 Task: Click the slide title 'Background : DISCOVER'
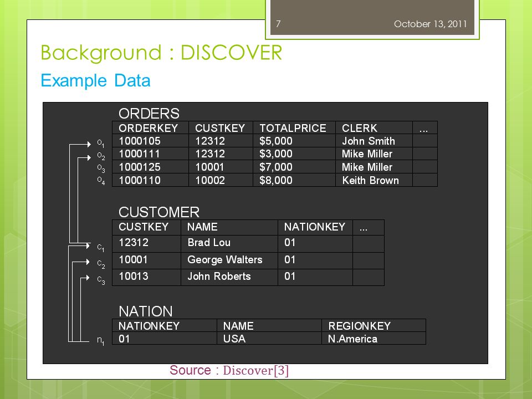point(161,53)
